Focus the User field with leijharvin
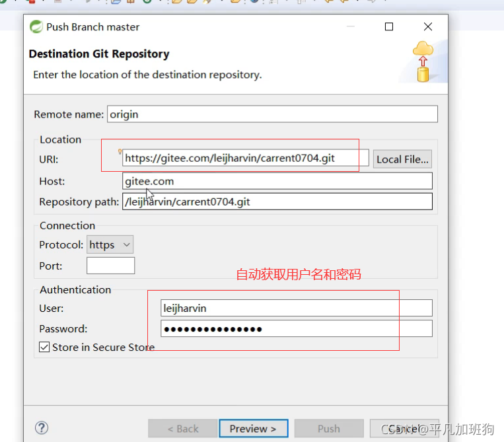This screenshot has width=504, height=442. [x=297, y=308]
